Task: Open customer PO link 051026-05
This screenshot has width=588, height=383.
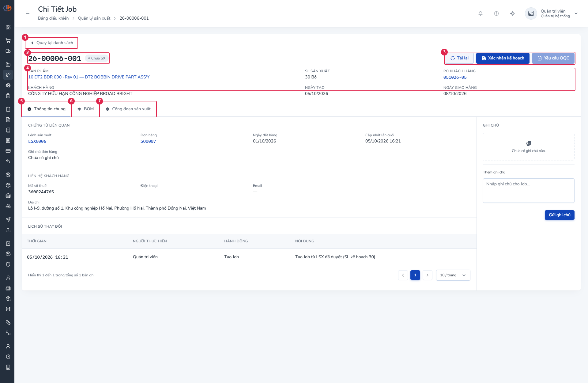Action: (x=455, y=77)
